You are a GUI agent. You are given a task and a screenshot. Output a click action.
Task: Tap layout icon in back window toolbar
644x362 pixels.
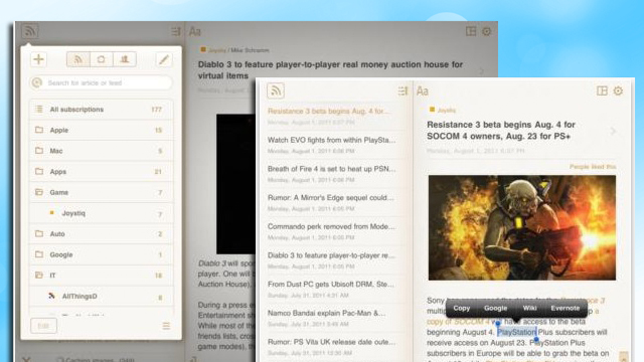tap(471, 31)
